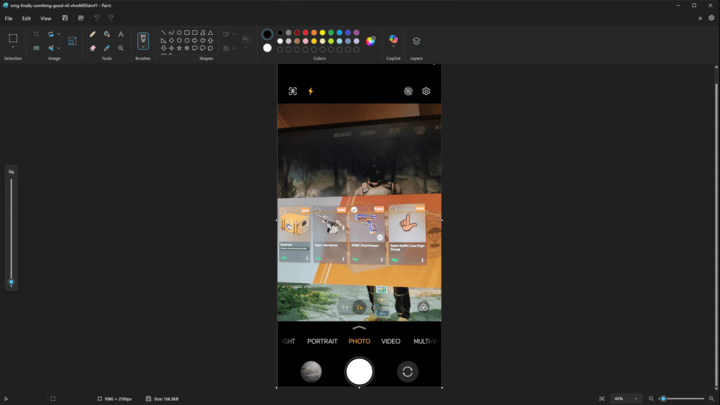Open Paint settings gear icon

click(x=711, y=18)
